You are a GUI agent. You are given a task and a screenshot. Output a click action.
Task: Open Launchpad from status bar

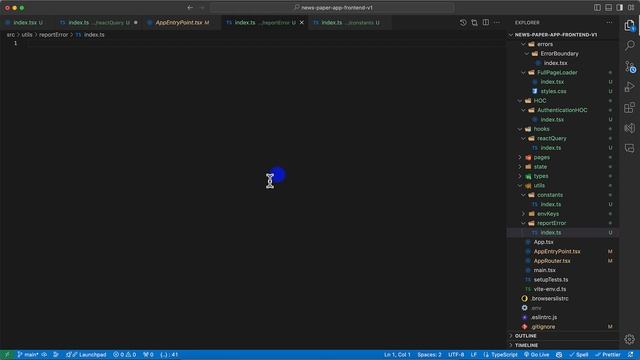pos(86,355)
